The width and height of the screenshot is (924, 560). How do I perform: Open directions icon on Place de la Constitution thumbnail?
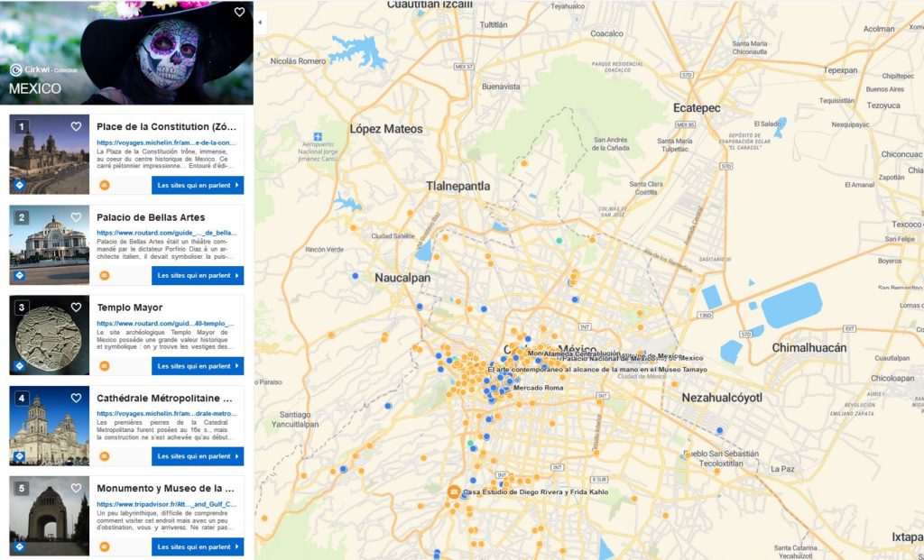(x=20, y=186)
